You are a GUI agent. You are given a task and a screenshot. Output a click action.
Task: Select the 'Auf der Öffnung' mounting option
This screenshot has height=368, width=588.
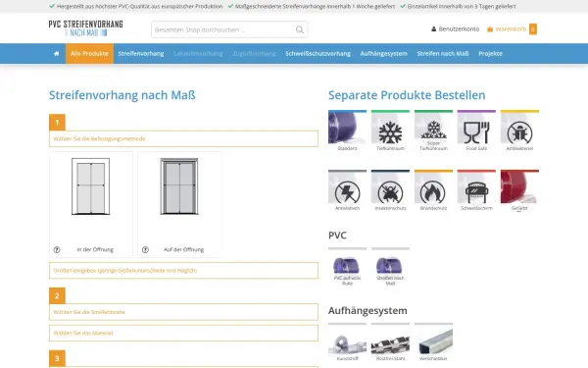coord(179,204)
